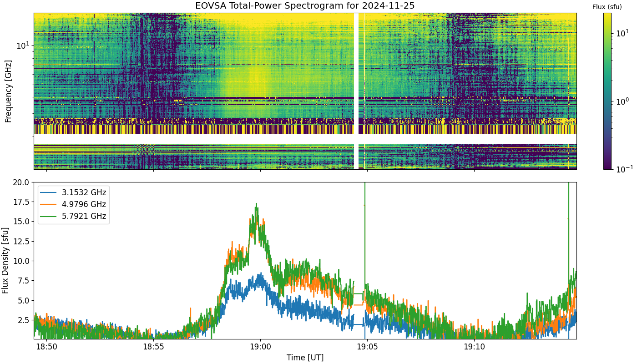
Task: Click the plot title EOVSA Total-Power Spectrogram
Action: click(x=305, y=6)
